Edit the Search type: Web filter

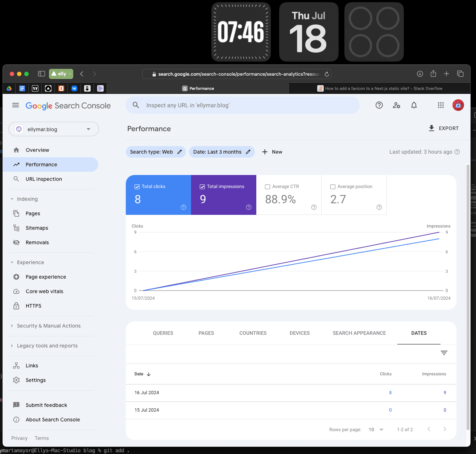tap(156, 152)
